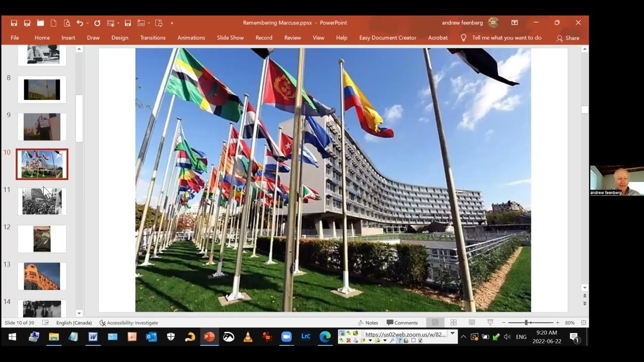Viewport: 644px width, 362px height.
Task: Select slide 8 thumbnail
Action: 42,90
